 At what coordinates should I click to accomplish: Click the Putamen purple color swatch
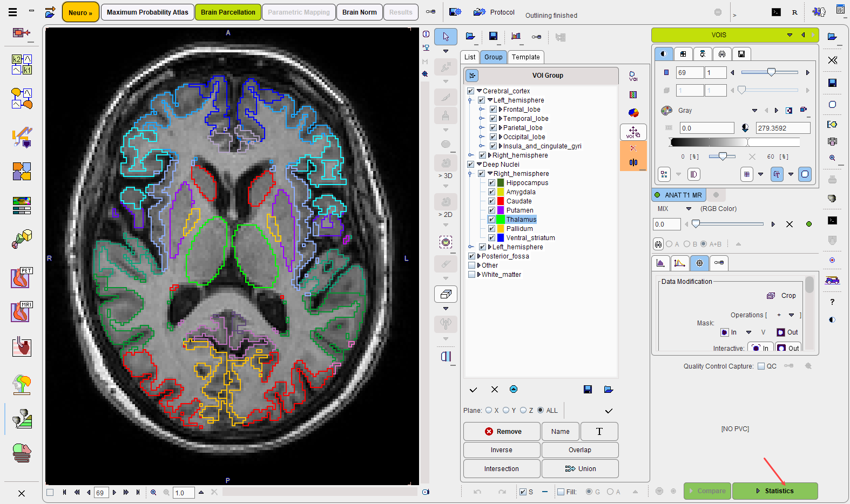click(501, 210)
